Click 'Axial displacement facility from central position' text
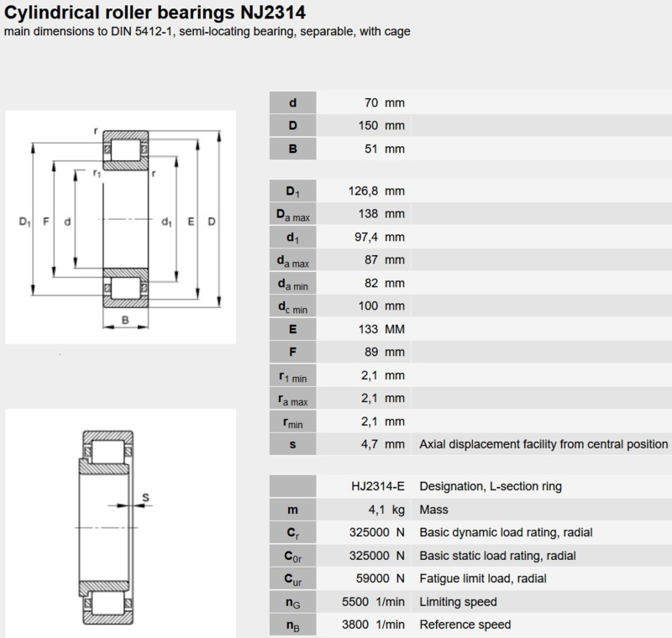 (x=543, y=444)
